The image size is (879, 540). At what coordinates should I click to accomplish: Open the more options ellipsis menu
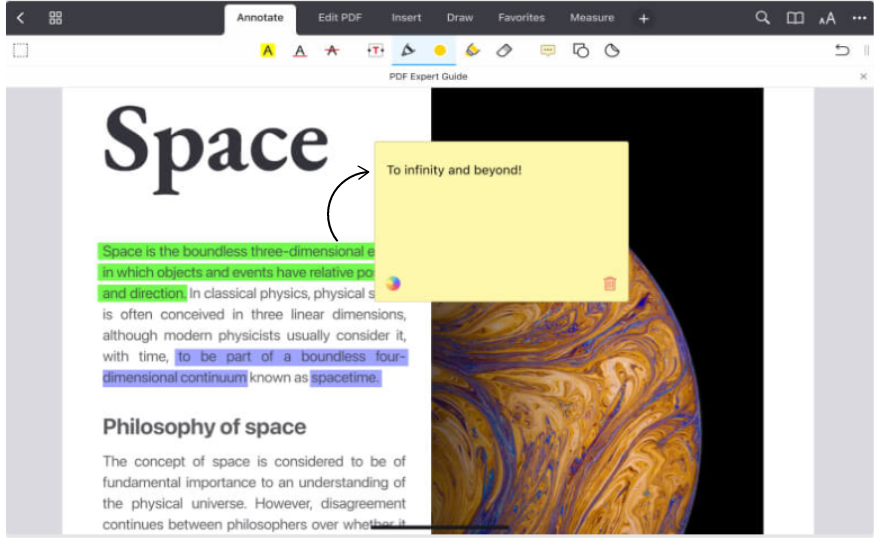pyautogui.click(x=859, y=18)
